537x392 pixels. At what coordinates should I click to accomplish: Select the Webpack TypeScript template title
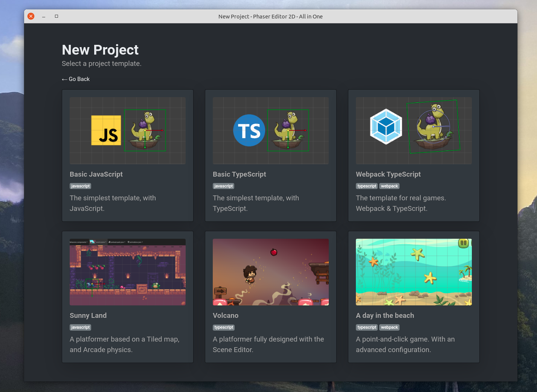[x=388, y=174]
